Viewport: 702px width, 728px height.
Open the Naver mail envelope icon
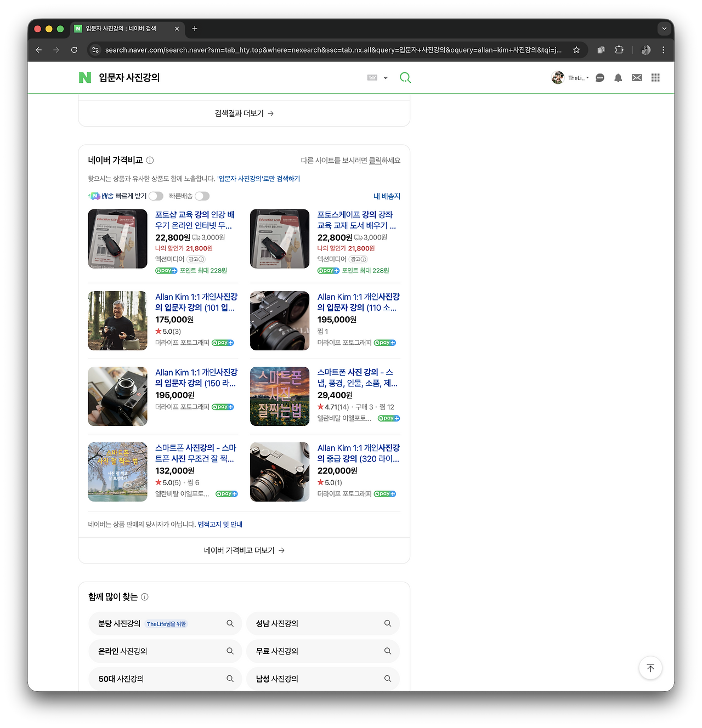[x=637, y=78]
